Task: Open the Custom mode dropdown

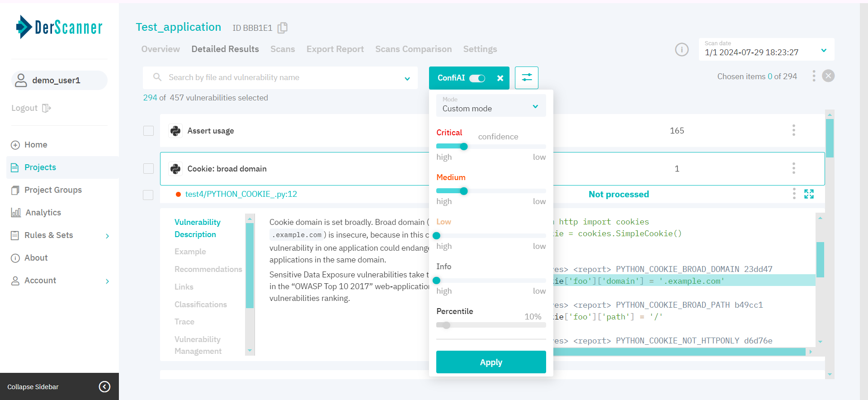Action: coord(491,105)
